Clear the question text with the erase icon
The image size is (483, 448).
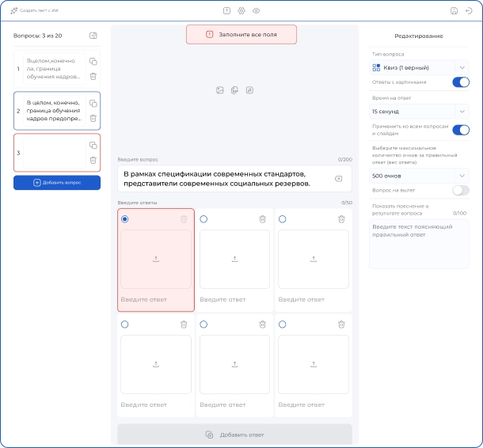[x=338, y=179]
